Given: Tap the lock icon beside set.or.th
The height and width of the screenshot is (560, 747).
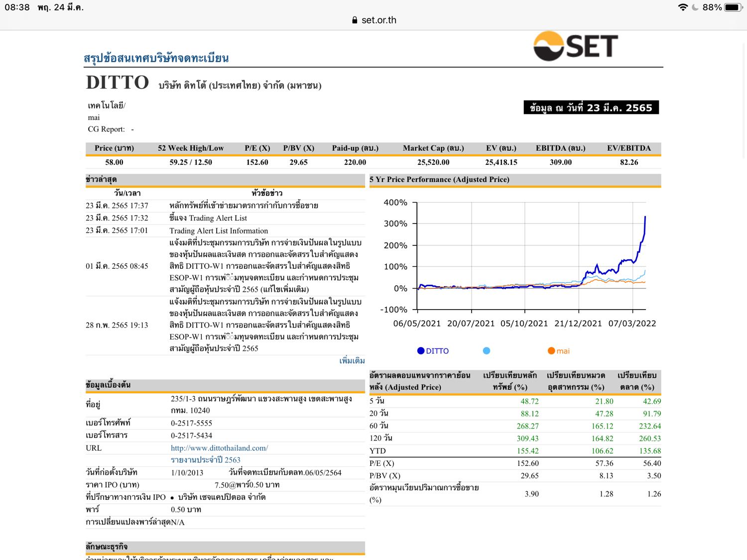Looking at the screenshot, I should click(x=355, y=20).
